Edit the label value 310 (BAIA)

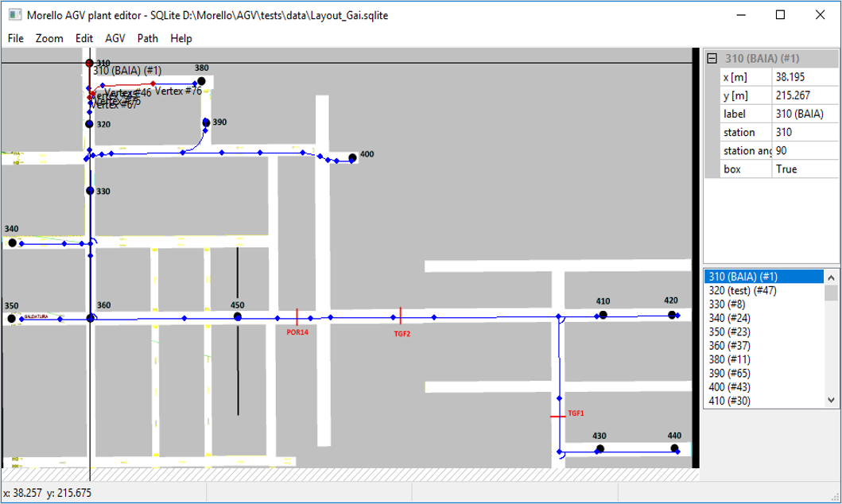(804, 114)
